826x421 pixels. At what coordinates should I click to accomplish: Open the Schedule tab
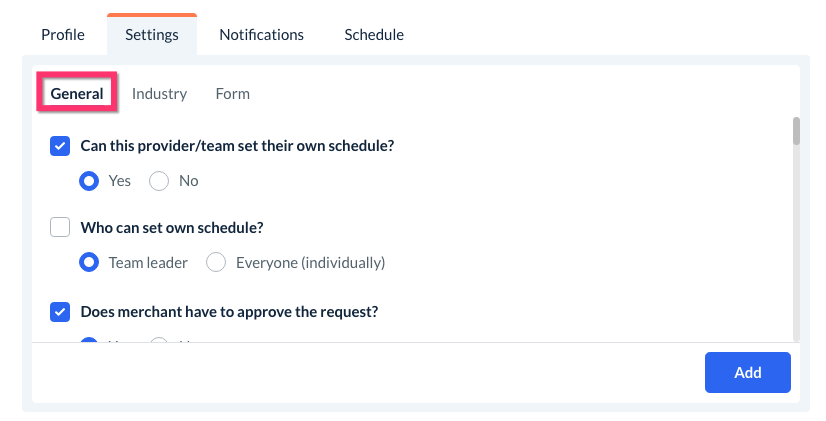point(374,35)
